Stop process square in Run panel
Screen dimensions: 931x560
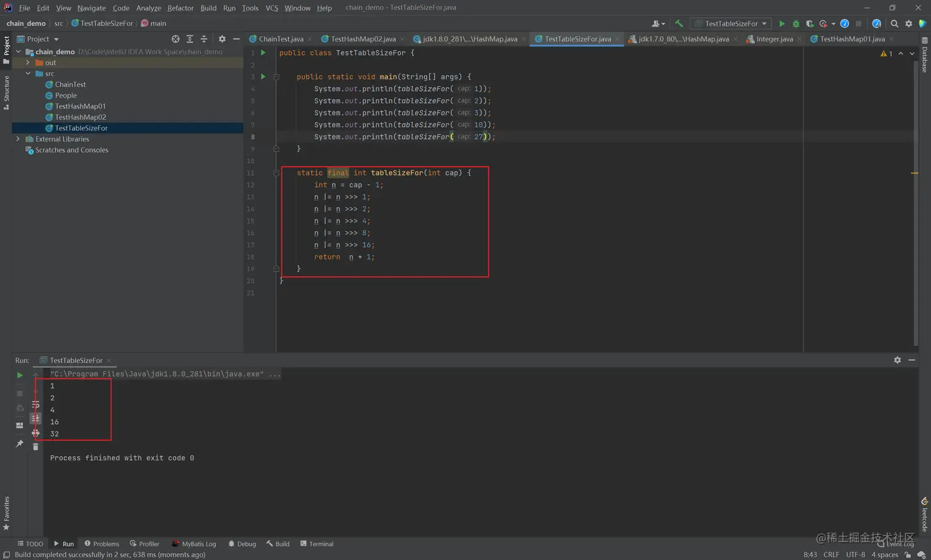click(x=20, y=393)
